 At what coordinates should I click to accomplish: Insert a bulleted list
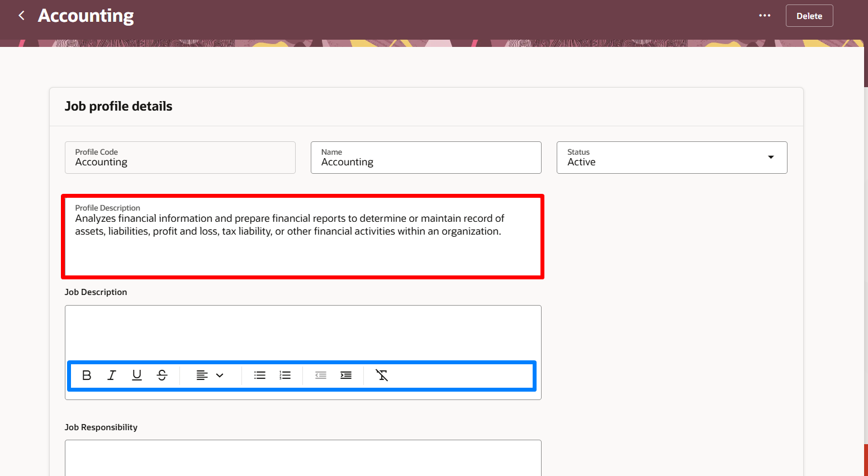260,375
